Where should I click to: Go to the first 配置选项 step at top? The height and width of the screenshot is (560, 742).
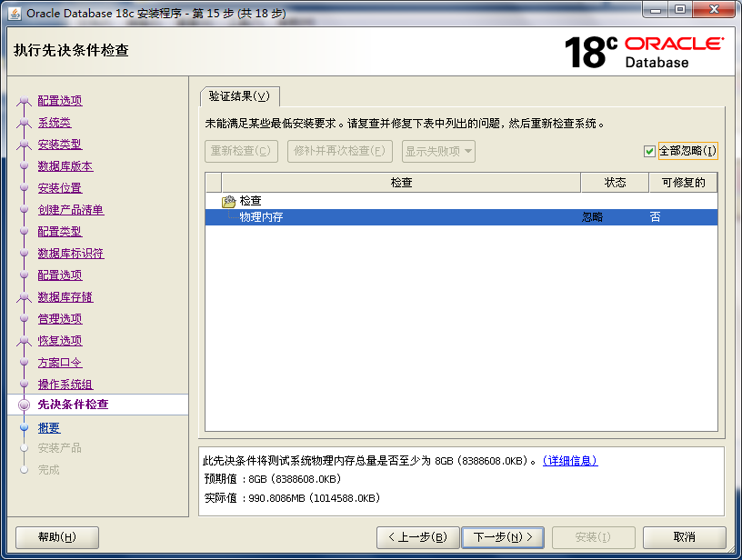click(60, 101)
